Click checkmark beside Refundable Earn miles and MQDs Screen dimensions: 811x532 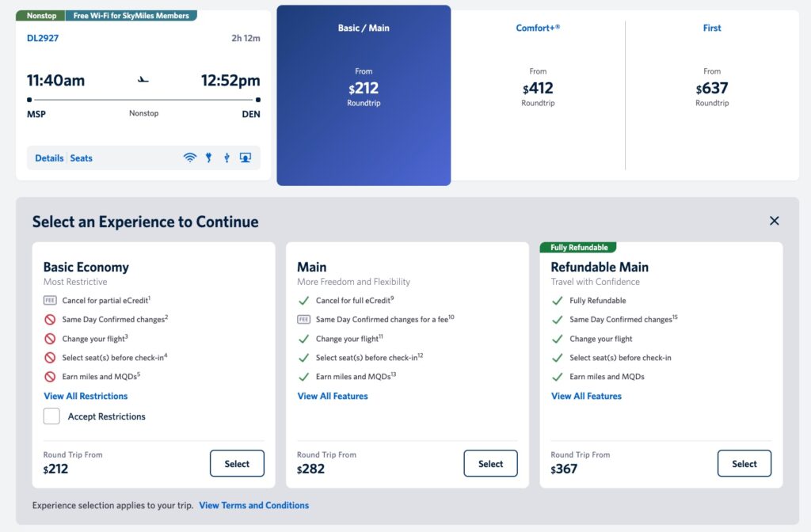coord(557,377)
